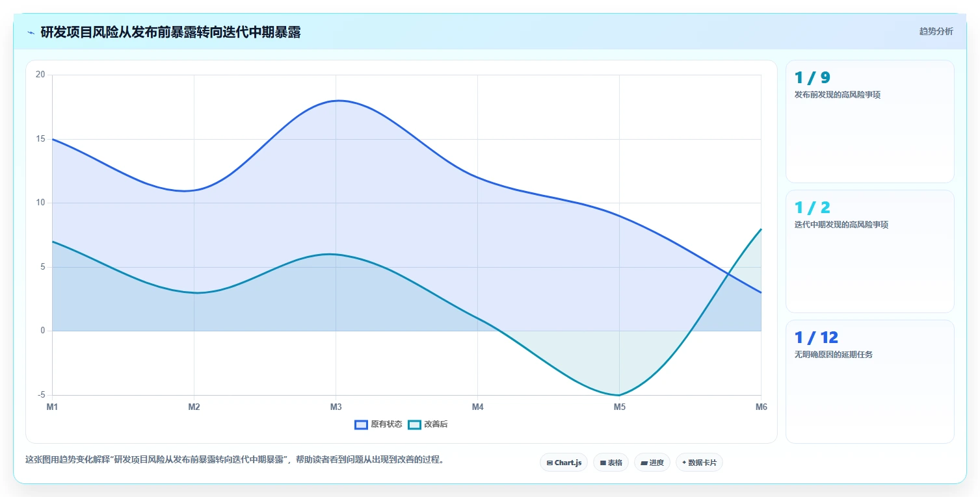Viewport: 980px width, 497px height.
Task: Toggle the 改善后 legend series
Action: [428, 424]
